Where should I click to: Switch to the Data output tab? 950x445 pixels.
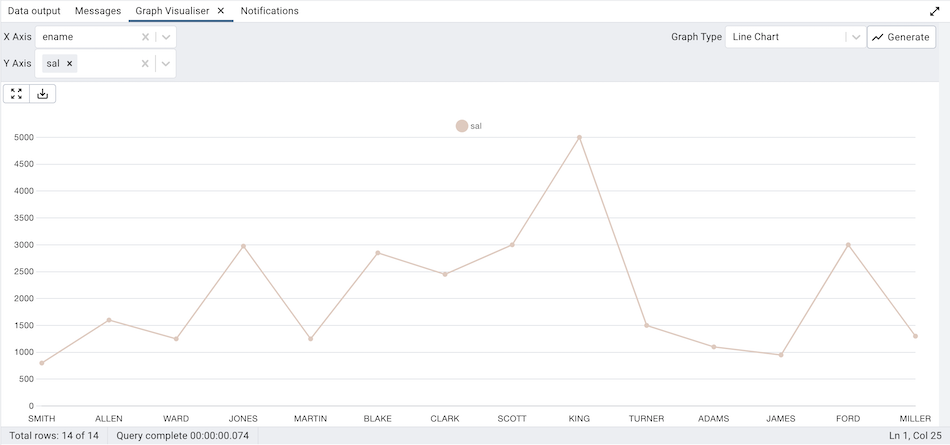34,11
